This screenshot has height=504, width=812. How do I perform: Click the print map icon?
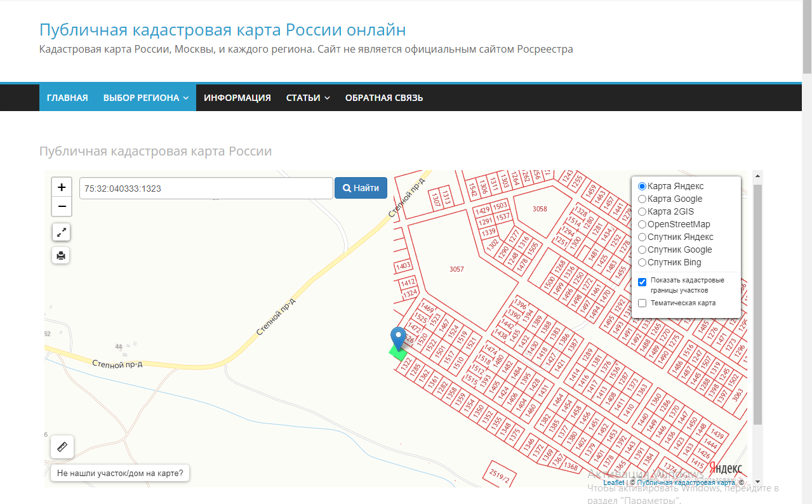[61, 255]
